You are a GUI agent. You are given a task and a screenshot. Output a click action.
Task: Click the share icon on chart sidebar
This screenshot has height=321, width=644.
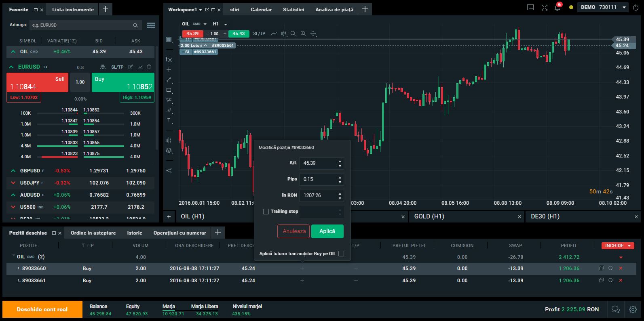pyautogui.click(x=169, y=170)
